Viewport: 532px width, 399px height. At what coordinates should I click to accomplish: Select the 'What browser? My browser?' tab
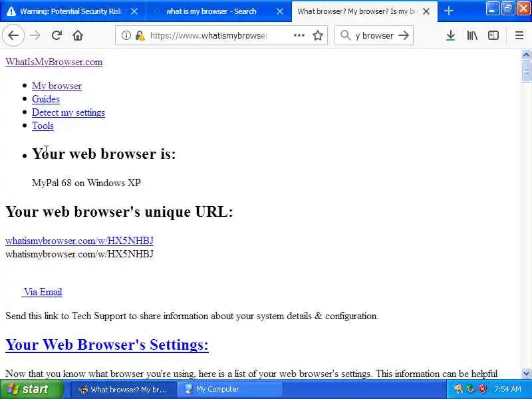[x=364, y=11]
